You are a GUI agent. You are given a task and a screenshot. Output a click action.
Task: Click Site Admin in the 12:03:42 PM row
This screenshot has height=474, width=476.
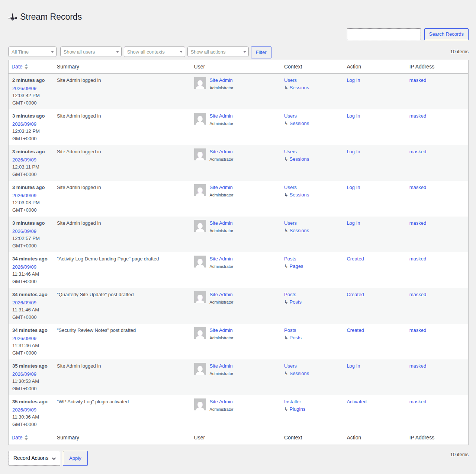point(221,80)
